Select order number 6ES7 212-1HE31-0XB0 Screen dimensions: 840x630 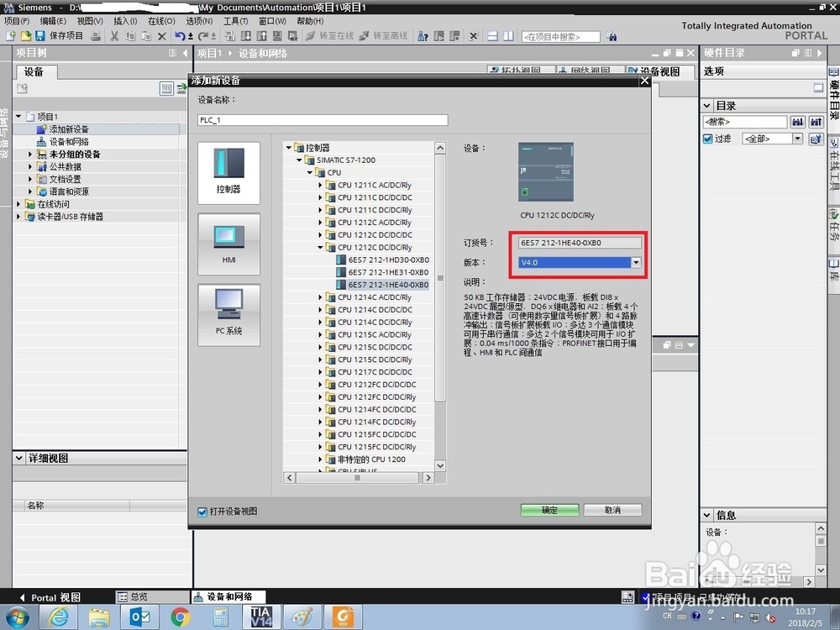388,272
